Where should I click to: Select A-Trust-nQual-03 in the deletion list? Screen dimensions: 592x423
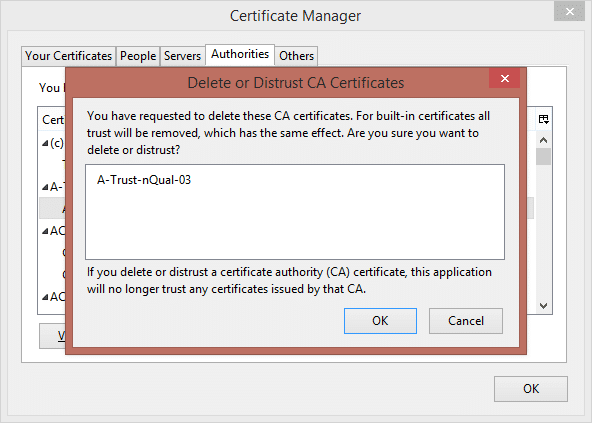(x=144, y=180)
